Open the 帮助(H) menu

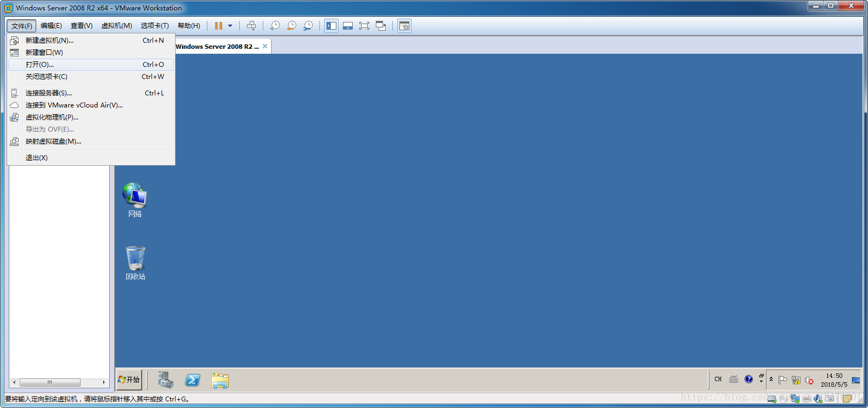(x=189, y=26)
